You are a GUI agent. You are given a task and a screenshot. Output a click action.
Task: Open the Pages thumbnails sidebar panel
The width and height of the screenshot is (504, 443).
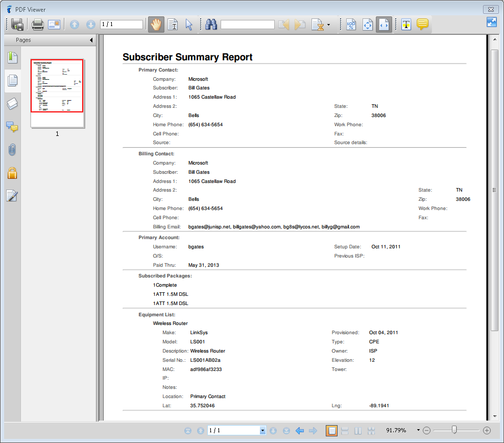(13, 81)
